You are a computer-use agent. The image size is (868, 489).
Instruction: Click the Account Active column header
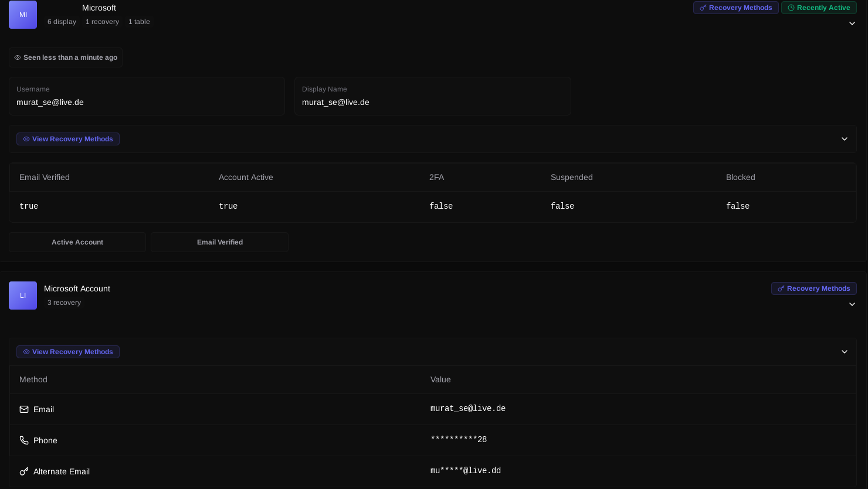pos(246,177)
